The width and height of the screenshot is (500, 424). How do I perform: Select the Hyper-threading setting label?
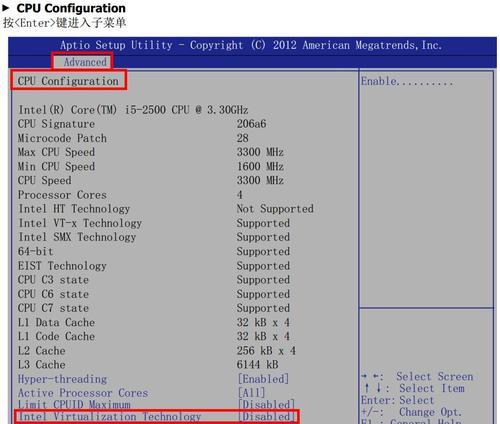pyautogui.click(x=62, y=379)
